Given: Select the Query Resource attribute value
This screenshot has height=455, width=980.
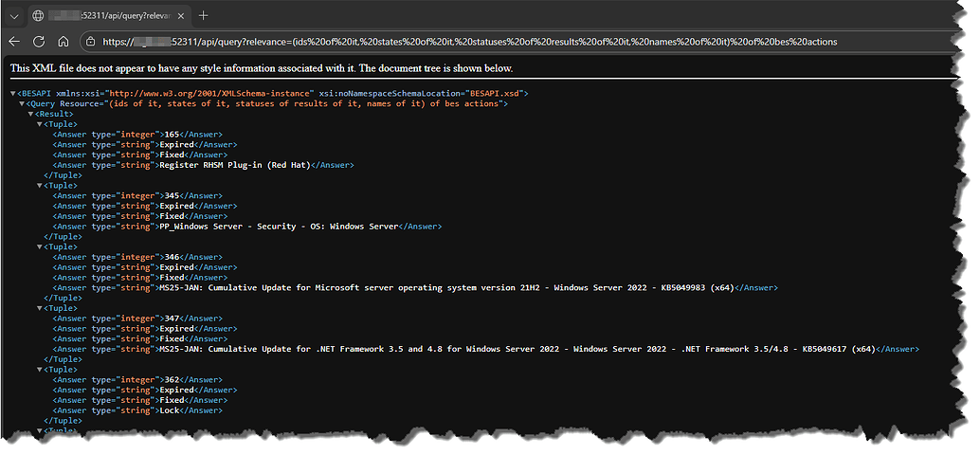Looking at the screenshot, I should pyautogui.click(x=305, y=103).
